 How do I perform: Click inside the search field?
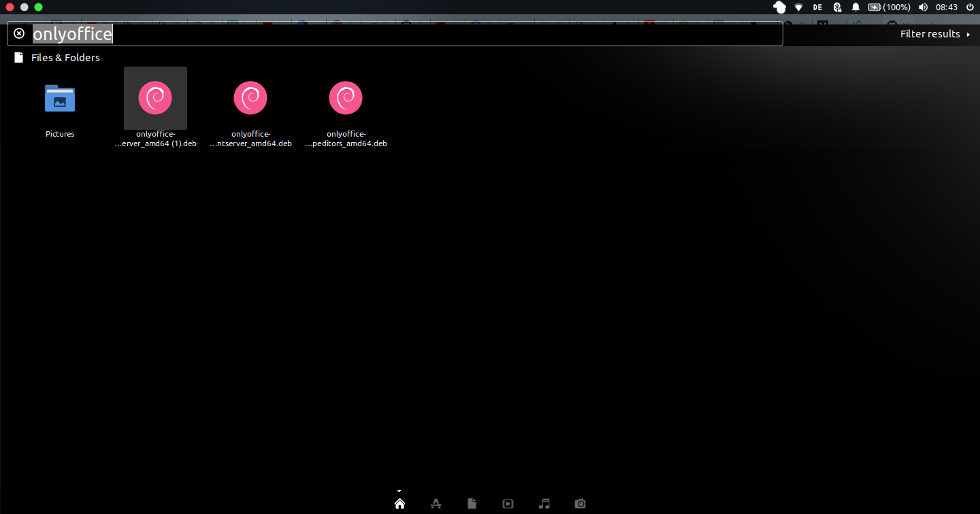click(x=272, y=33)
